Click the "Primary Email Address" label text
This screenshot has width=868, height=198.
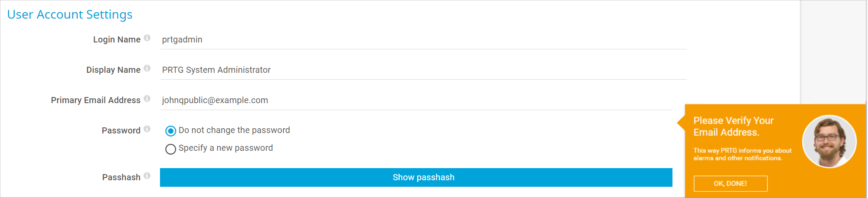(x=95, y=101)
